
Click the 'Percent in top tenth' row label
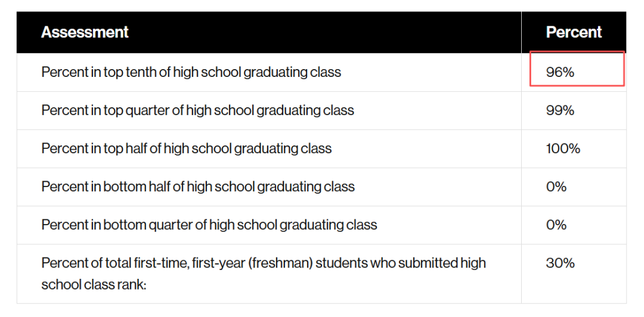[191, 72]
